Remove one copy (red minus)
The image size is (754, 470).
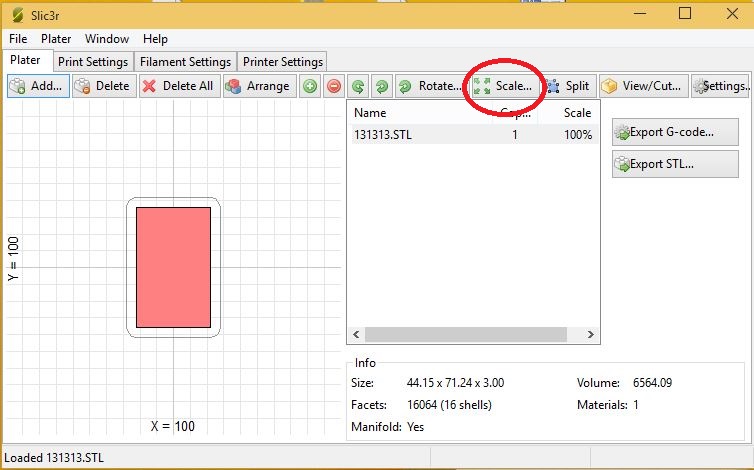pyautogui.click(x=334, y=86)
